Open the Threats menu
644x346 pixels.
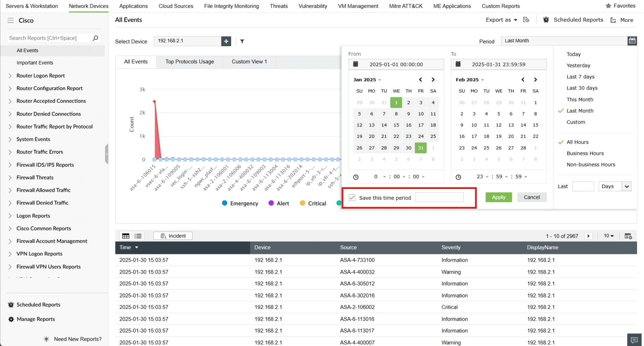point(279,6)
